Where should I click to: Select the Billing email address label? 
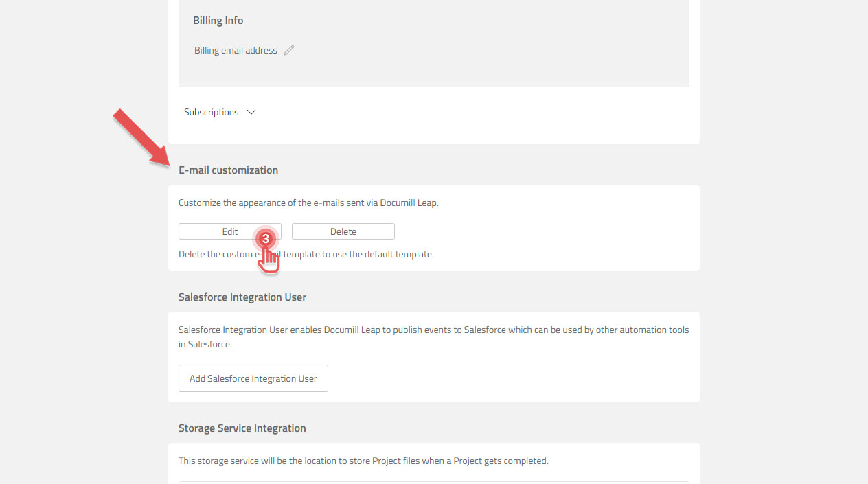236,49
